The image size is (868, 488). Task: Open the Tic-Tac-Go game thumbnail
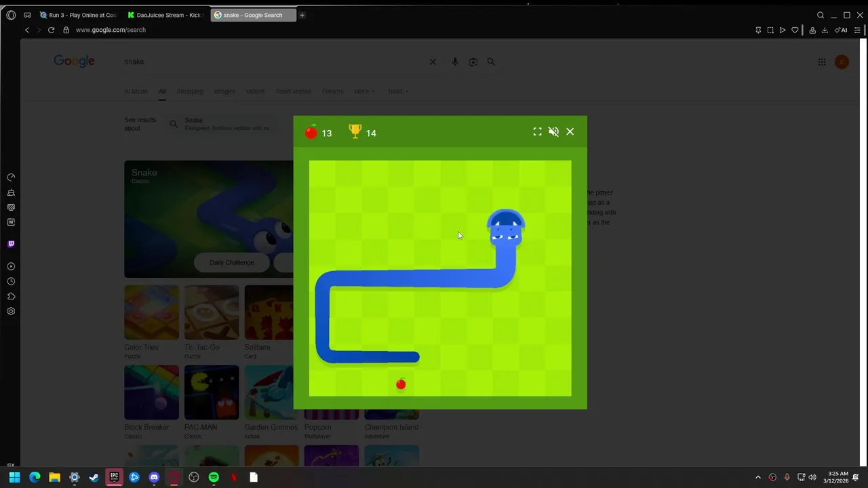[x=212, y=312]
